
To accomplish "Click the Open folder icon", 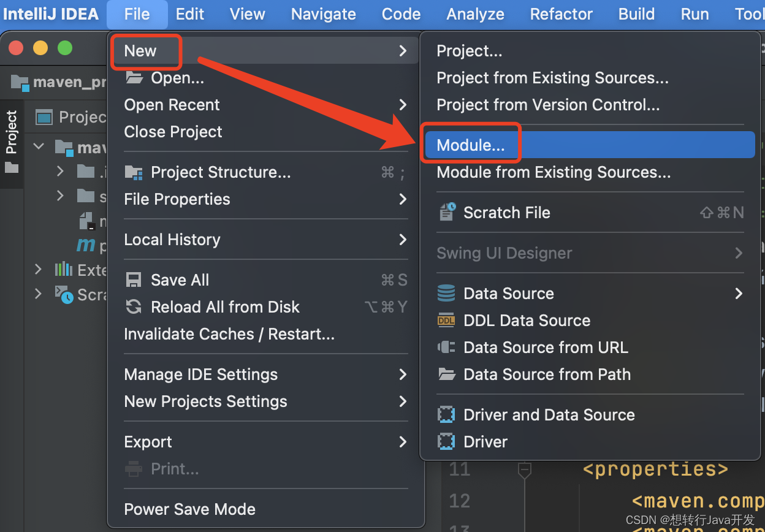I will click(x=134, y=77).
